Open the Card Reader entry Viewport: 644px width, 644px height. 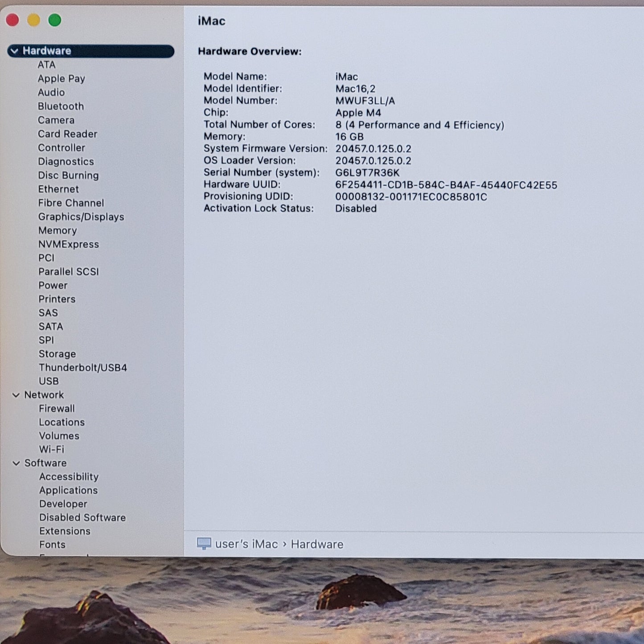click(67, 134)
